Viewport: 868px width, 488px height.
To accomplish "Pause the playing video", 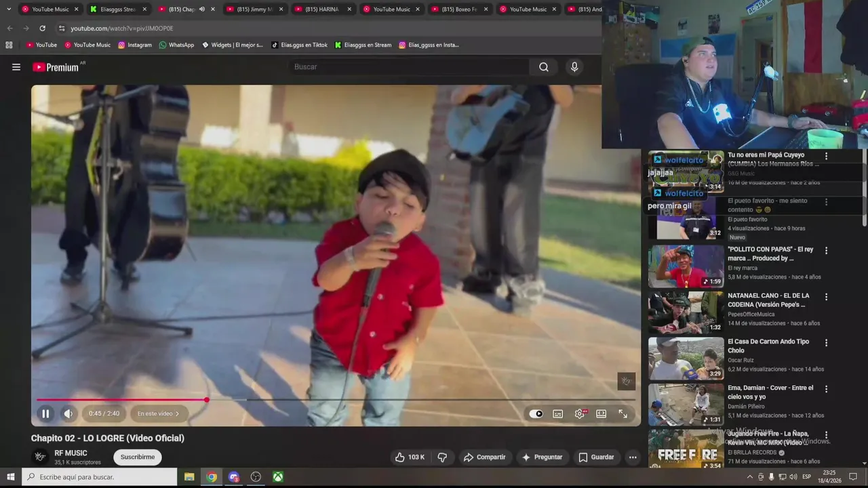I will [45, 413].
